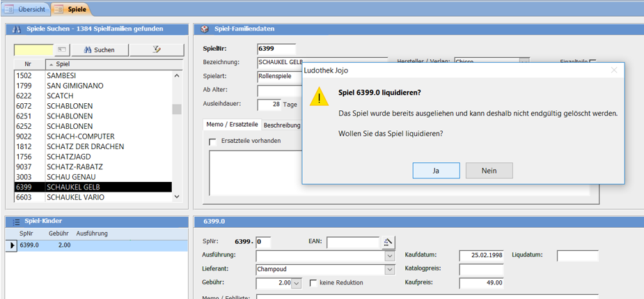
Task: Select SCHATZ-RABATZ in the game list
Action: [93, 167]
